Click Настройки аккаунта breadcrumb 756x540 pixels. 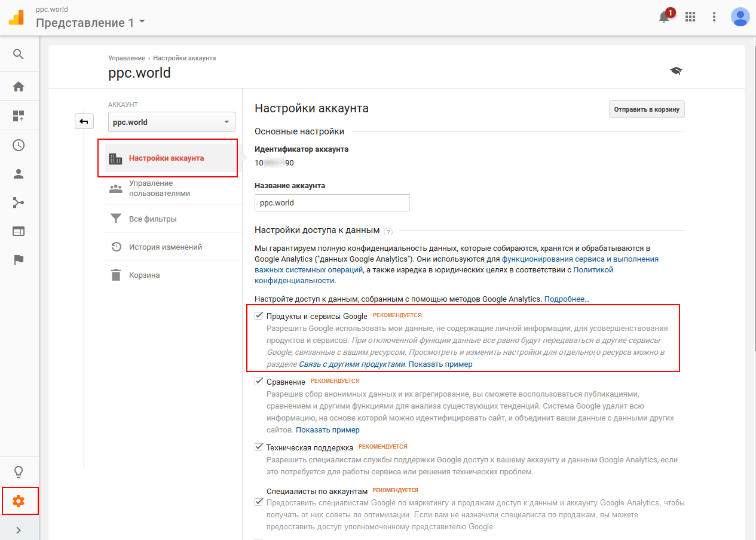(x=185, y=58)
